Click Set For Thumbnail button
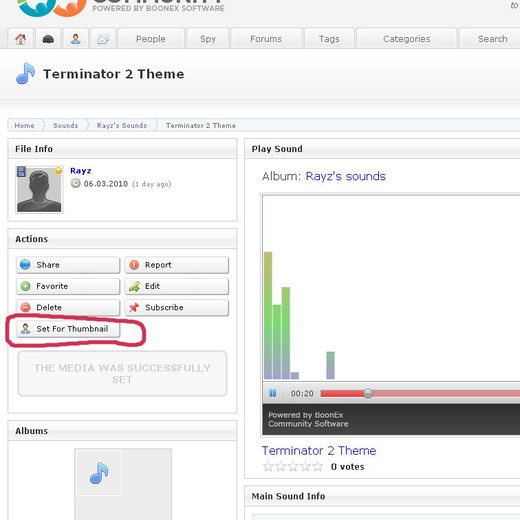Viewport: 520px width, 520px height. pyautogui.click(x=68, y=329)
